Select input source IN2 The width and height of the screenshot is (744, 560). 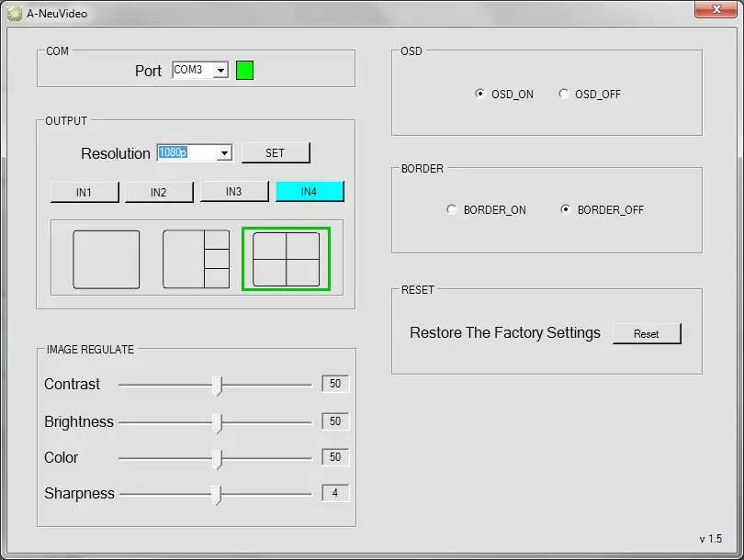[159, 192]
